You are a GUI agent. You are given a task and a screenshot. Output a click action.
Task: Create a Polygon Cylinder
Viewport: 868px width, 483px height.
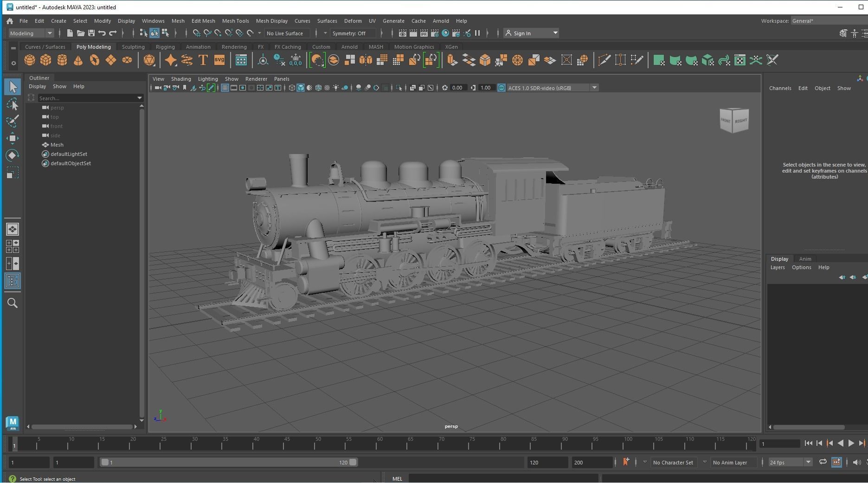[62, 60]
